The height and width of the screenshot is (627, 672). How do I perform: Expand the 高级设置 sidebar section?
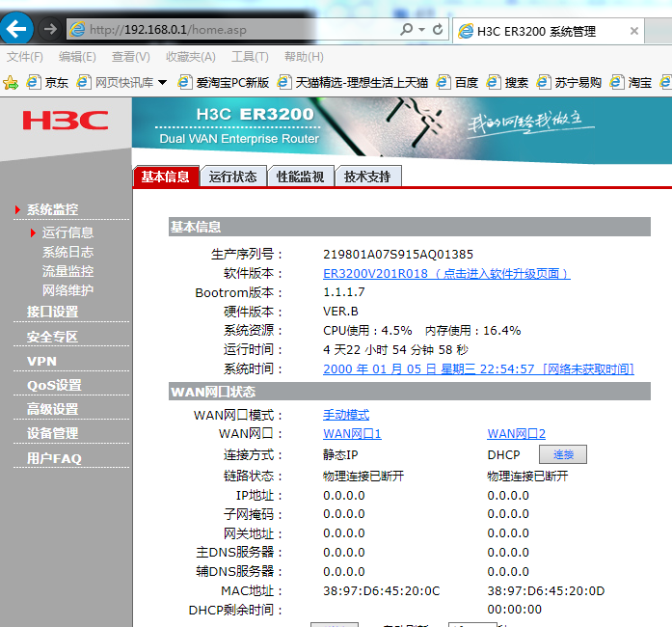pos(52,409)
